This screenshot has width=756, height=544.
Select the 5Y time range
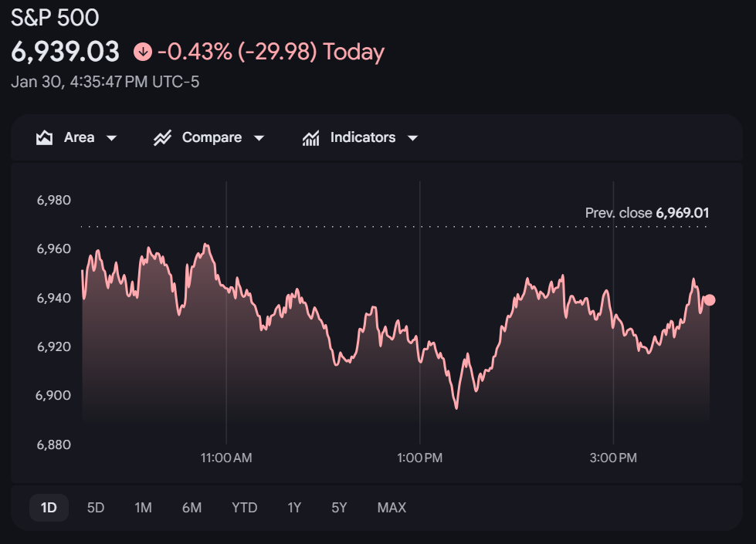pos(339,508)
